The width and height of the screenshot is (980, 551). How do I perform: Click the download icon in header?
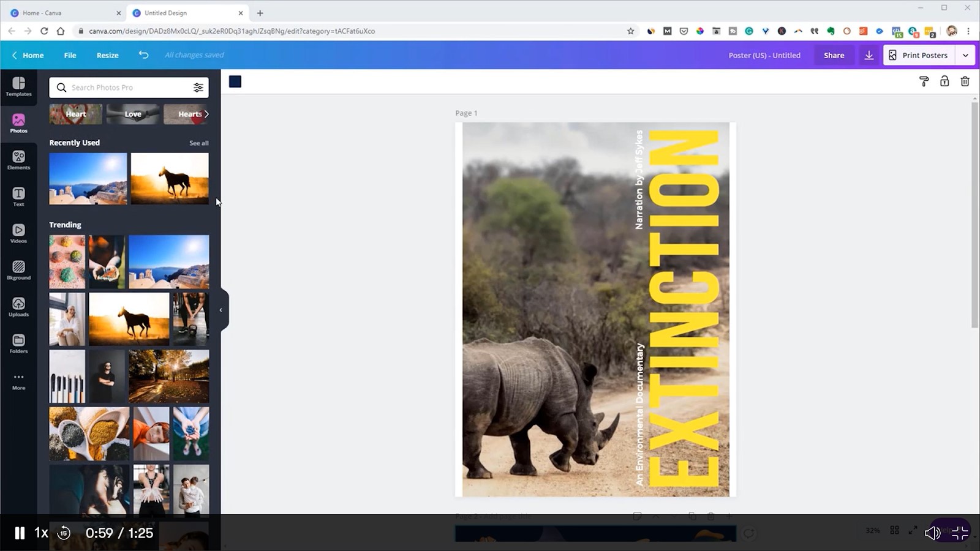[x=869, y=55]
